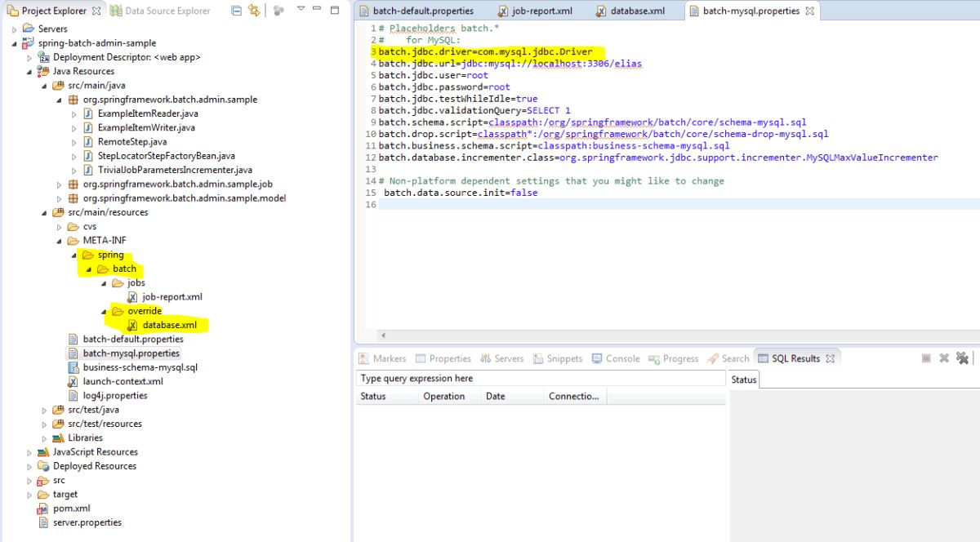
Task: Select server.properties file
Action: pyautogui.click(x=87, y=522)
